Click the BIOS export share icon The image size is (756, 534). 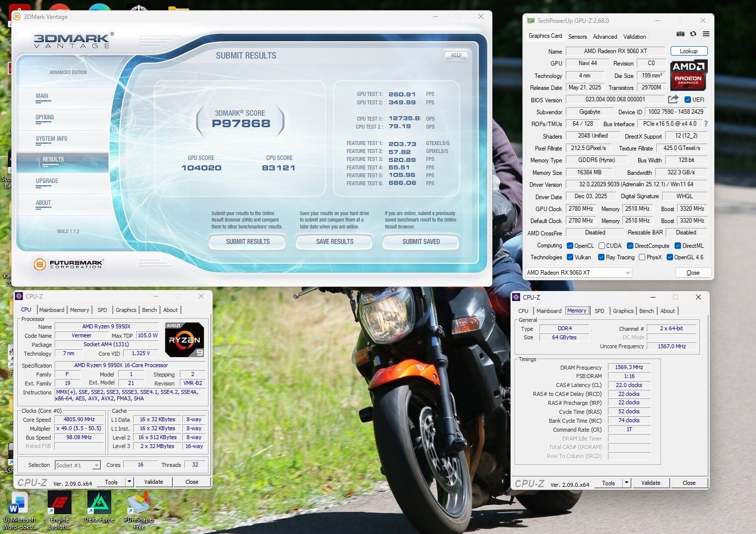coord(673,99)
